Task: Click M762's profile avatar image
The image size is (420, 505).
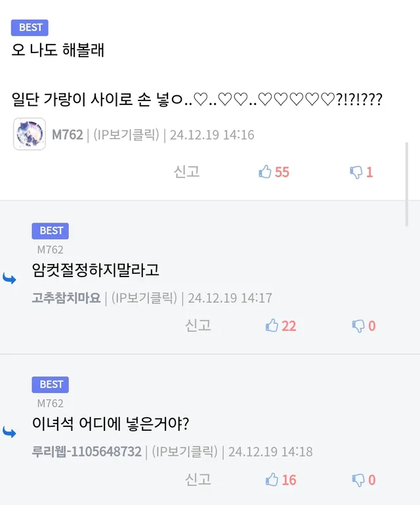Action: pos(30,134)
